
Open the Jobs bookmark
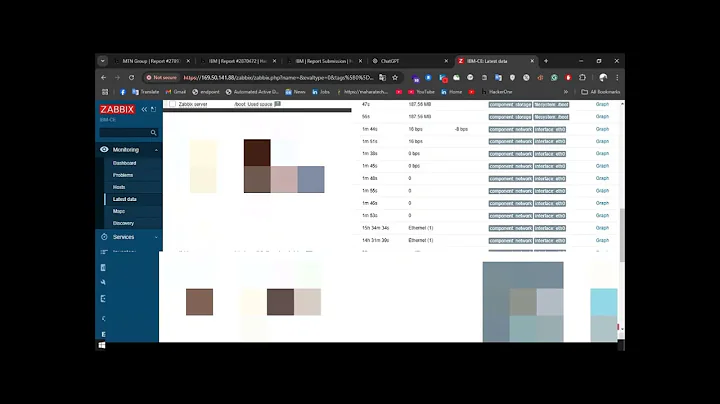point(321,92)
